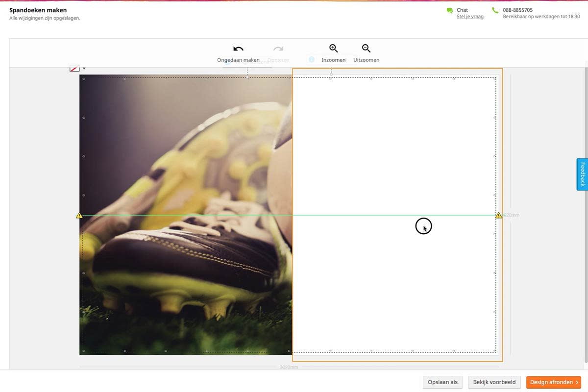Expand the dropdown arrow beside the color swatch
The height and width of the screenshot is (392, 588).
coord(84,69)
